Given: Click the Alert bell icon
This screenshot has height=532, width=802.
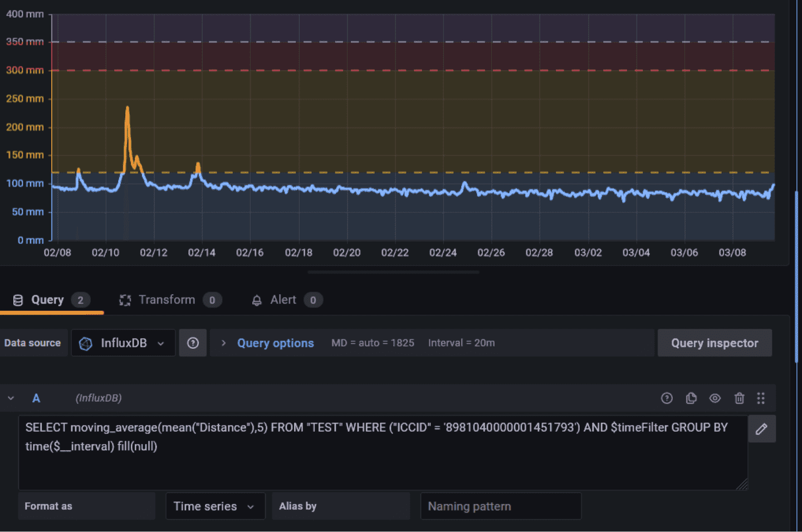Looking at the screenshot, I should (x=257, y=301).
